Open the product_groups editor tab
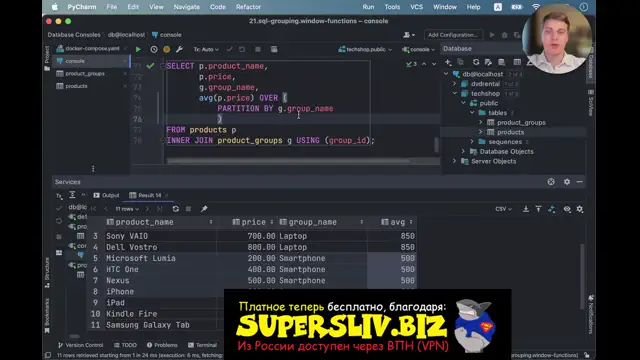 85,73
